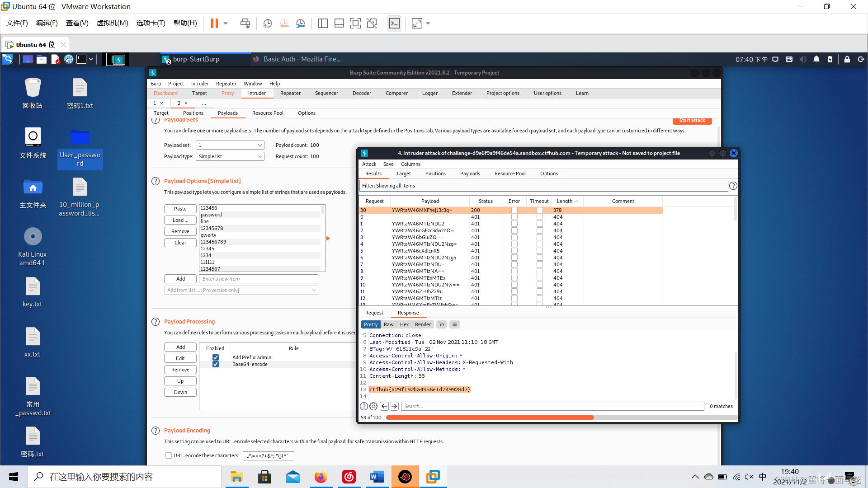This screenshot has width=868, height=488.
Task: Open Add from list dropdown
Action: pos(241,290)
